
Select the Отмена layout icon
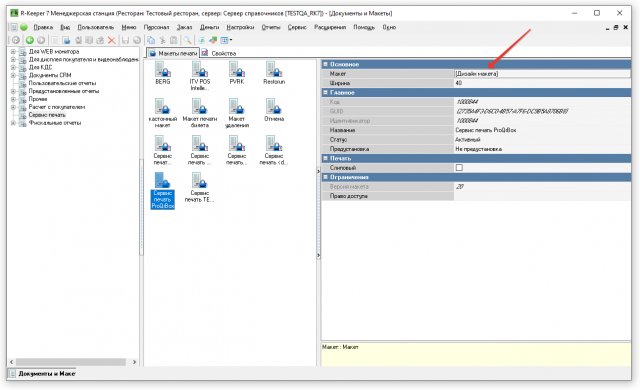tap(274, 110)
